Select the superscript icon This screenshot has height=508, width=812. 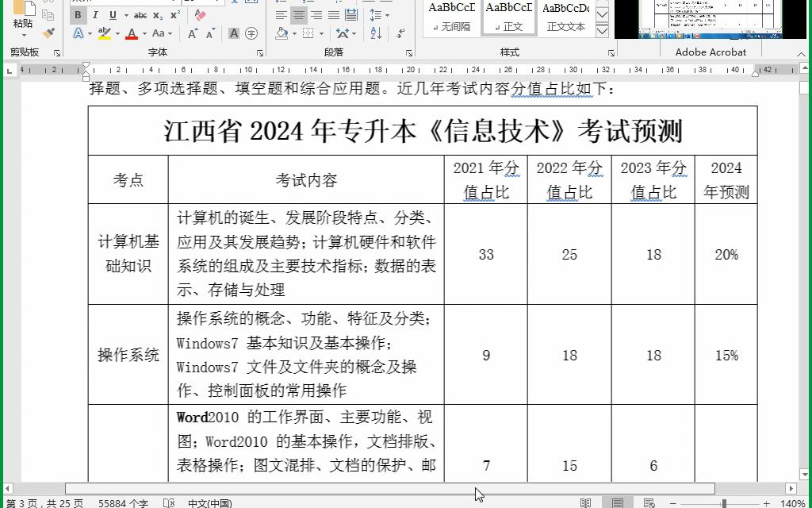pos(174,14)
